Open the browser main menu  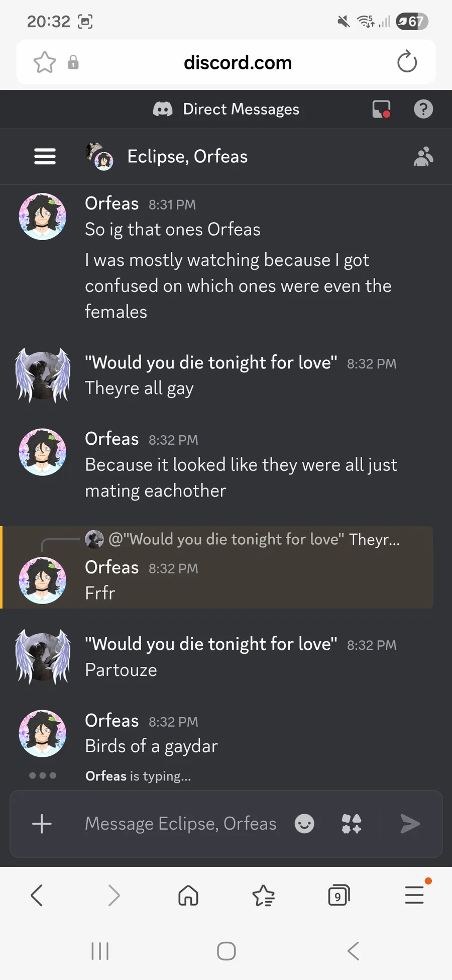(x=414, y=896)
